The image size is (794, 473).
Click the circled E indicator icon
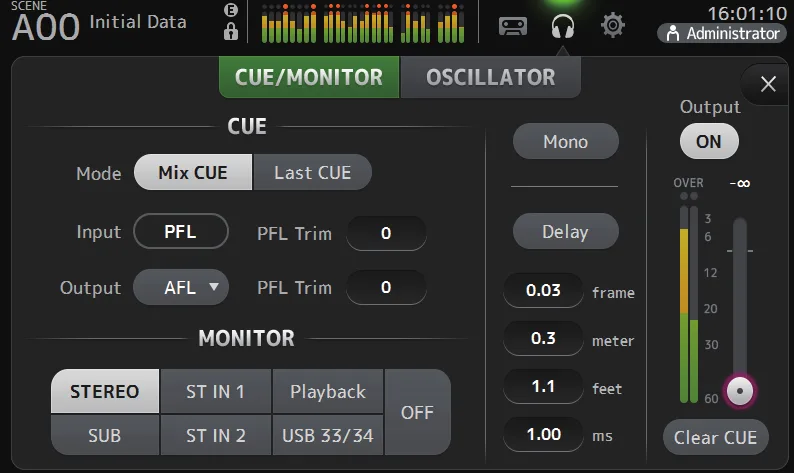tap(231, 10)
